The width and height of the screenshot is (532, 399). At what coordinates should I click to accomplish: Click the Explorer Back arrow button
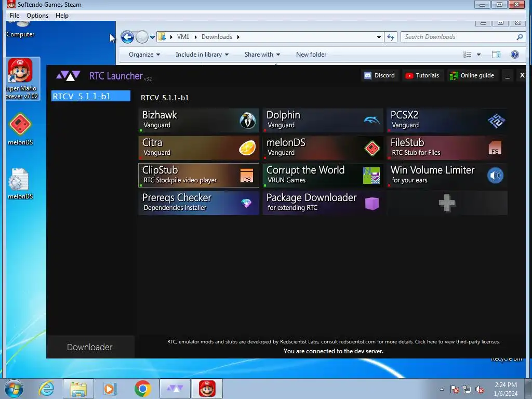click(x=127, y=37)
